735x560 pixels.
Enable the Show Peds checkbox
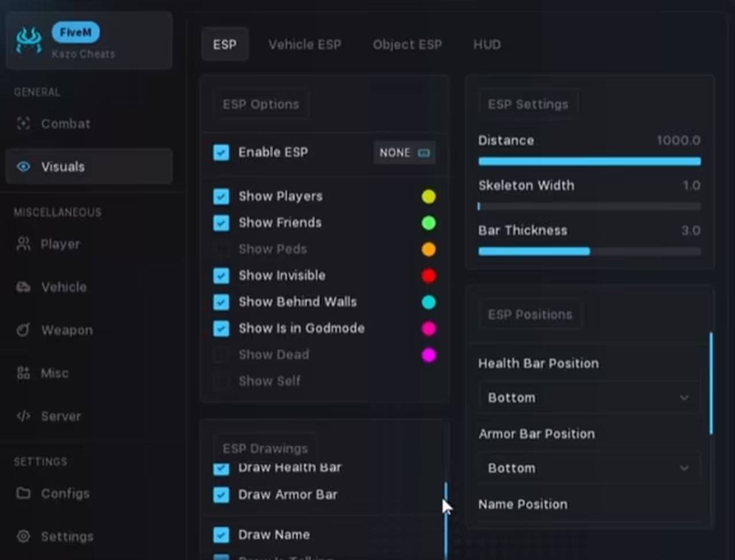[221, 249]
